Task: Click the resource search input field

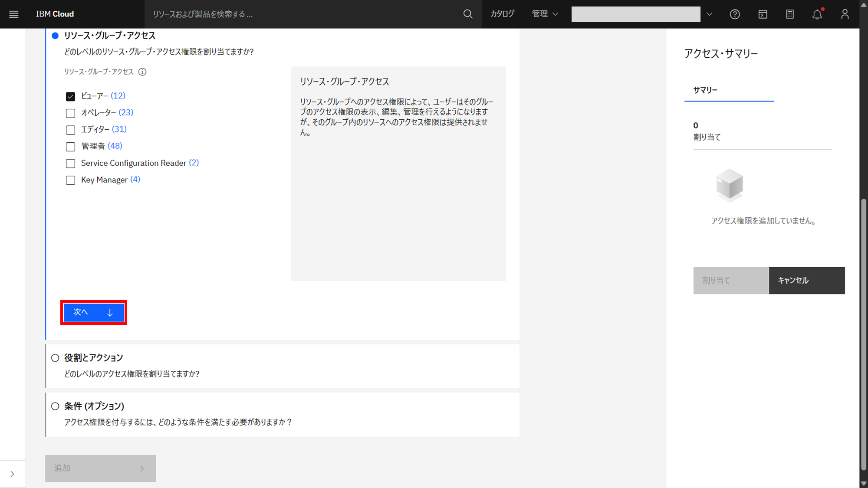Action: click(304, 14)
